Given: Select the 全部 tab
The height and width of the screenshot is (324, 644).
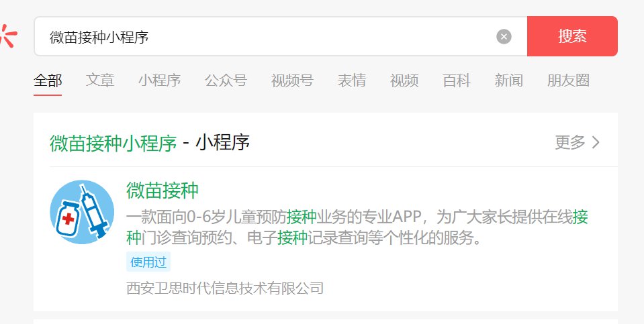Looking at the screenshot, I should pyautogui.click(x=48, y=80).
